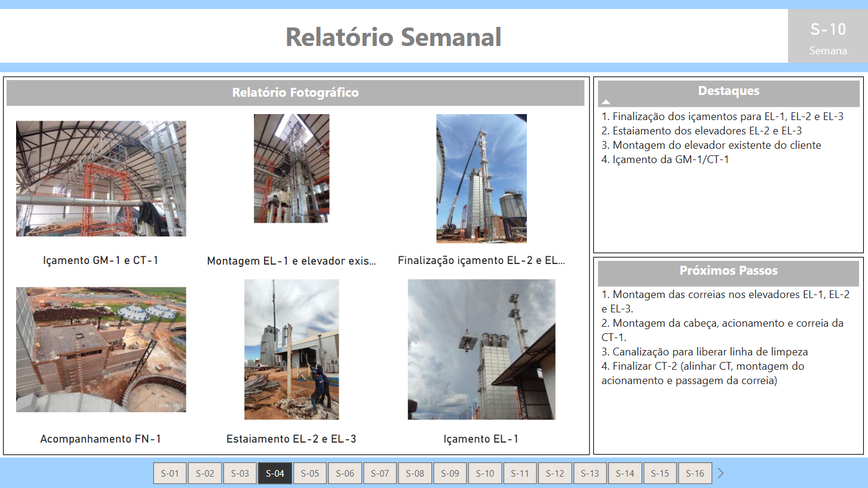Viewport: 868px width, 488px height.
Task: Choose week S-12 in bottom bar
Action: (555, 473)
